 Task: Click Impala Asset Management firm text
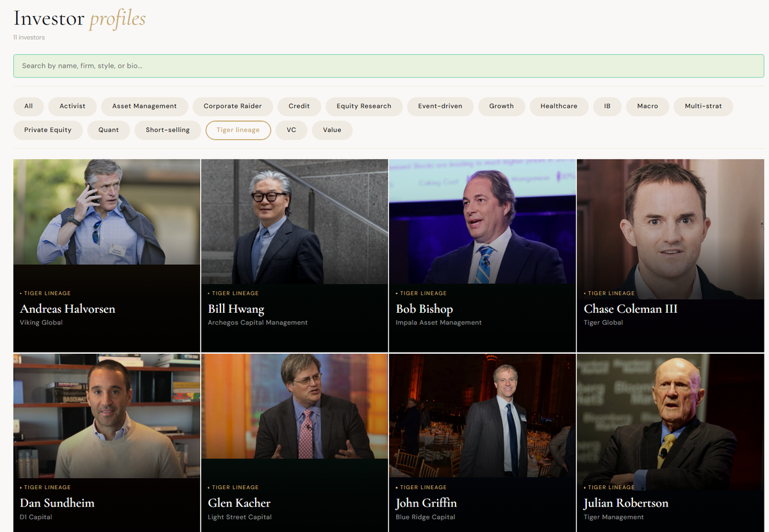(439, 323)
